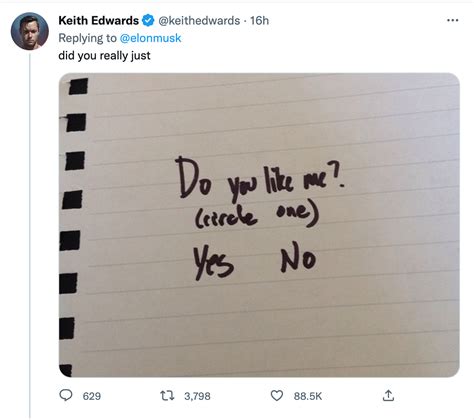
Task: Open the @elonmusk mention link
Action: click(x=150, y=38)
